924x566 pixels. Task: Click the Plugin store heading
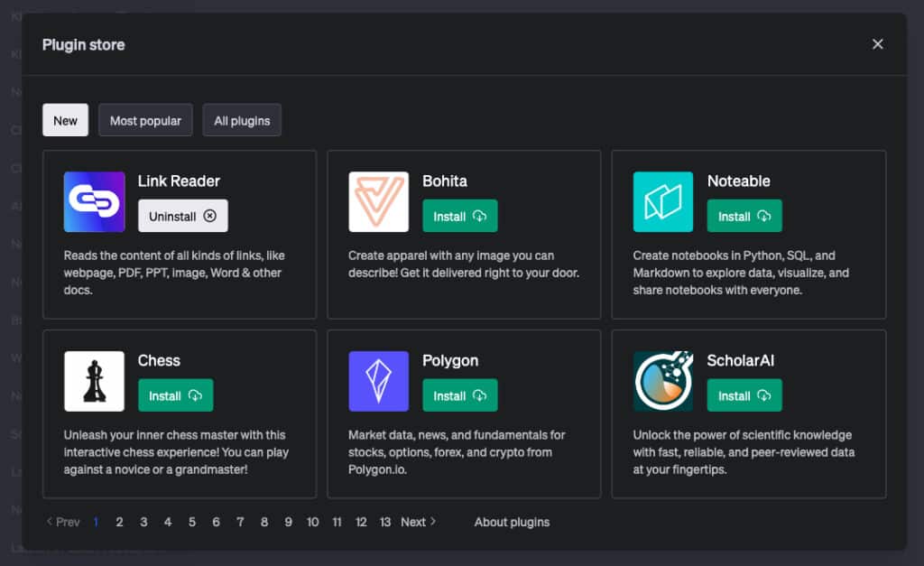click(x=84, y=45)
